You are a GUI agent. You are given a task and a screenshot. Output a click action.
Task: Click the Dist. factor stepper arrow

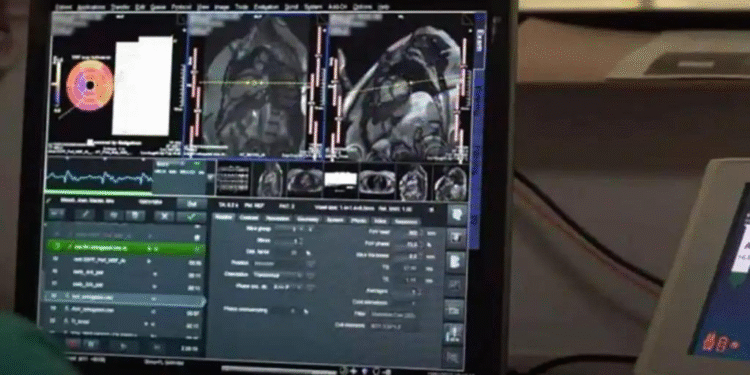click(308, 252)
